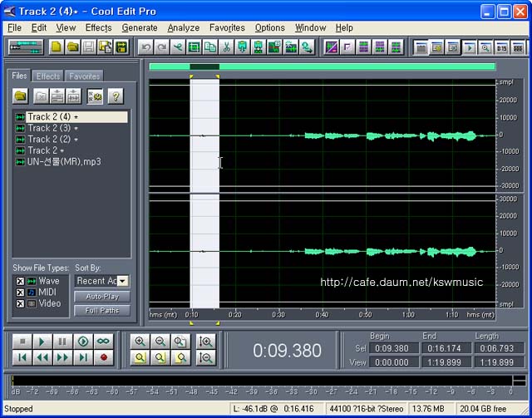Open the View menu

[66, 27]
